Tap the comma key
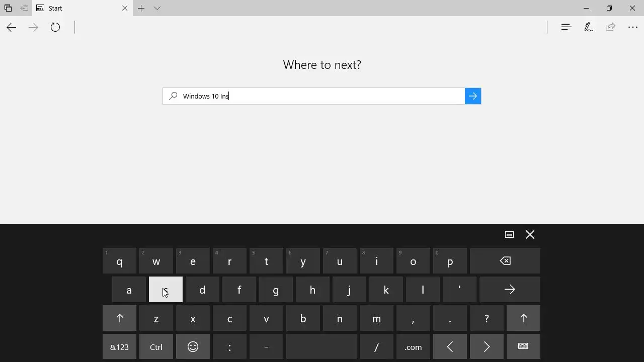The image size is (644, 362). tap(413, 318)
